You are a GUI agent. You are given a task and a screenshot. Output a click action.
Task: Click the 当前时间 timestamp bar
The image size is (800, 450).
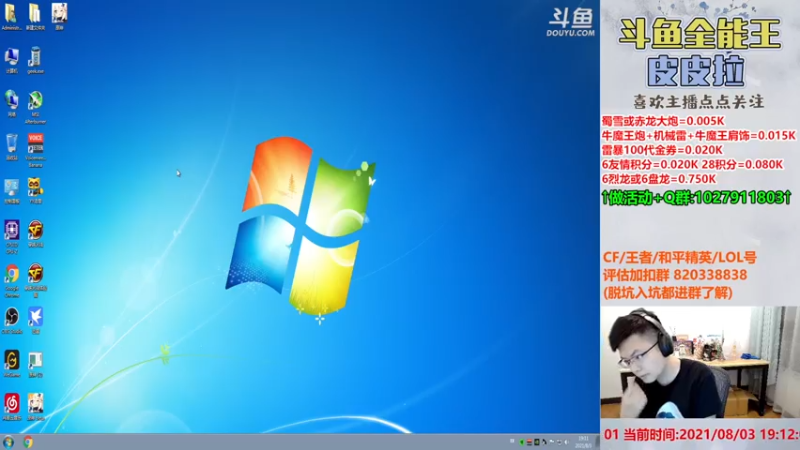pyautogui.click(x=701, y=435)
